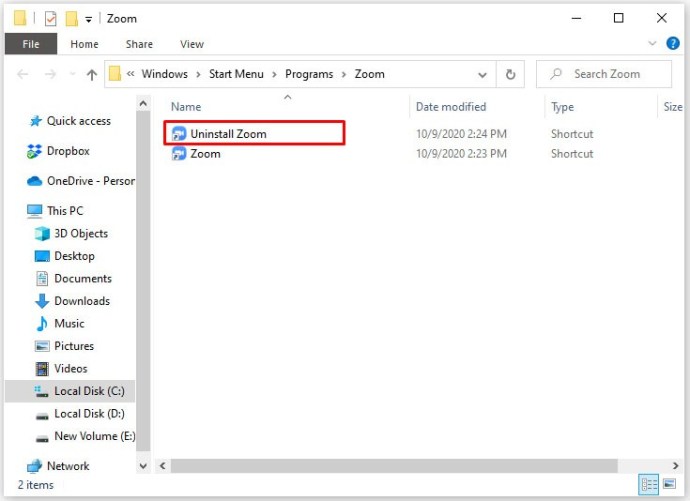
Task: Click the Properties quick access toolbar icon
Action: tap(51, 19)
